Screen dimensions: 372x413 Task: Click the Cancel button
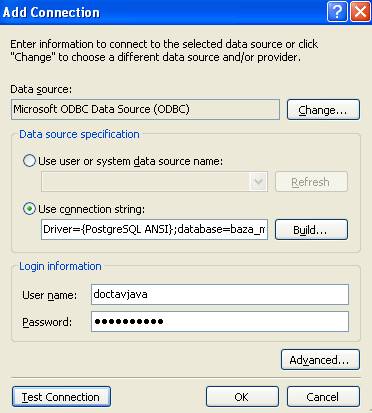[323, 397]
